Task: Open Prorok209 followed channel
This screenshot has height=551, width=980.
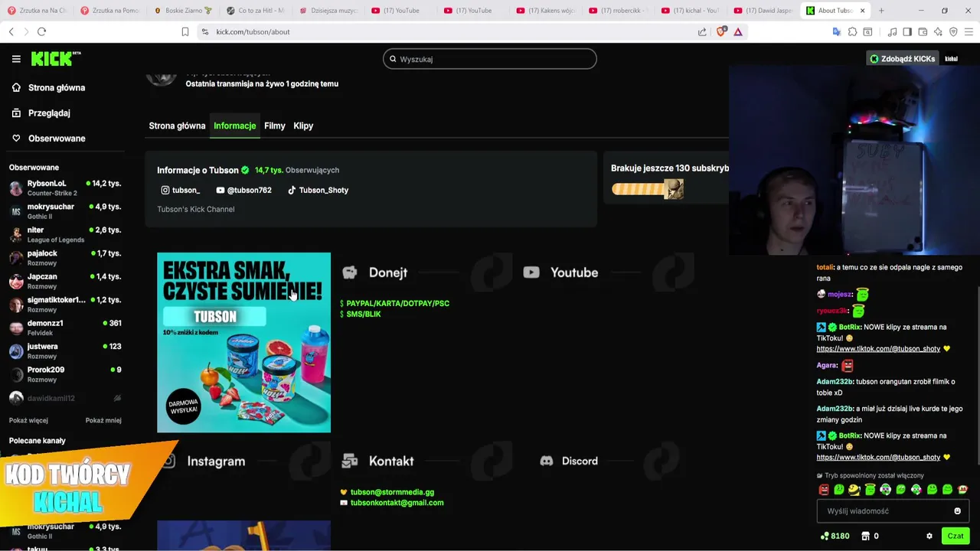Action: tap(65, 374)
